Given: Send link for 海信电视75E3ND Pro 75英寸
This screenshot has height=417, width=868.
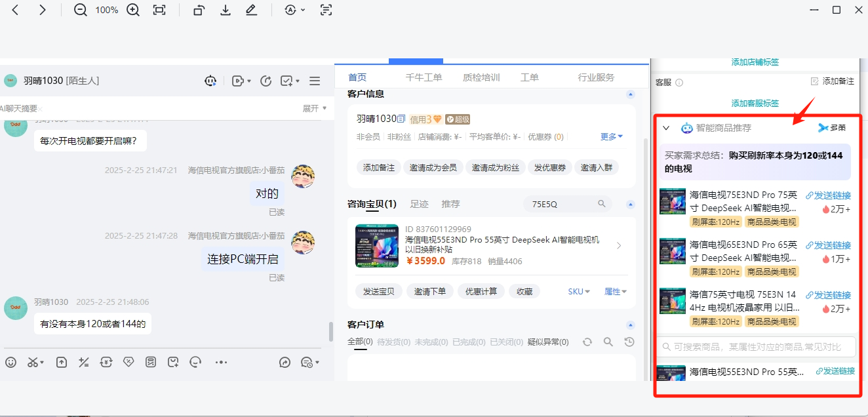Looking at the screenshot, I should tap(829, 195).
